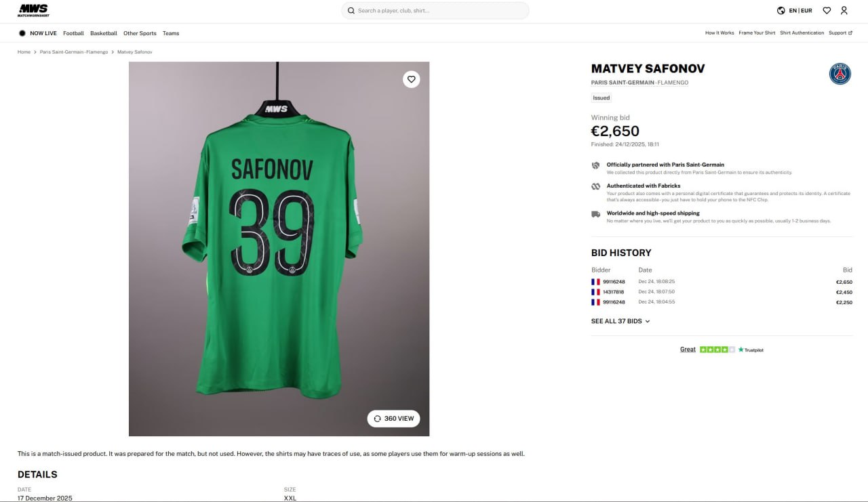
Task: Open the Other Sports menu
Action: pyautogui.click(x=140, y=33)
